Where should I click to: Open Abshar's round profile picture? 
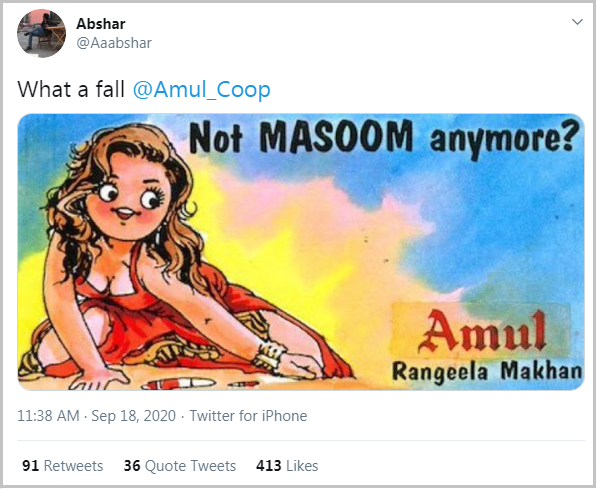42,34
